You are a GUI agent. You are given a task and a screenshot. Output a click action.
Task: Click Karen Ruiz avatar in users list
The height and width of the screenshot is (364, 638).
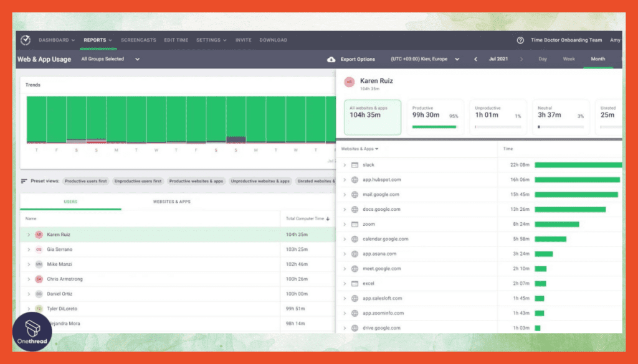click(x=39, y=235)
